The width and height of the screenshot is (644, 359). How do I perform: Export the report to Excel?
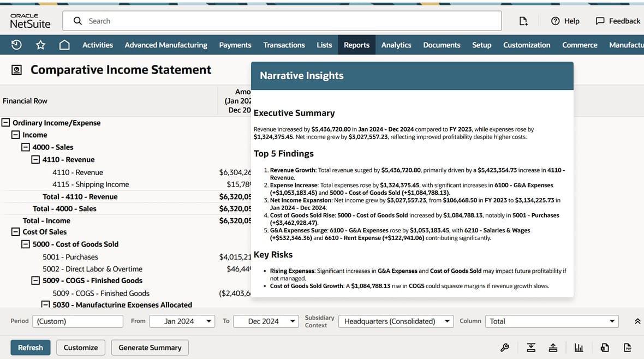click(604, 348)
